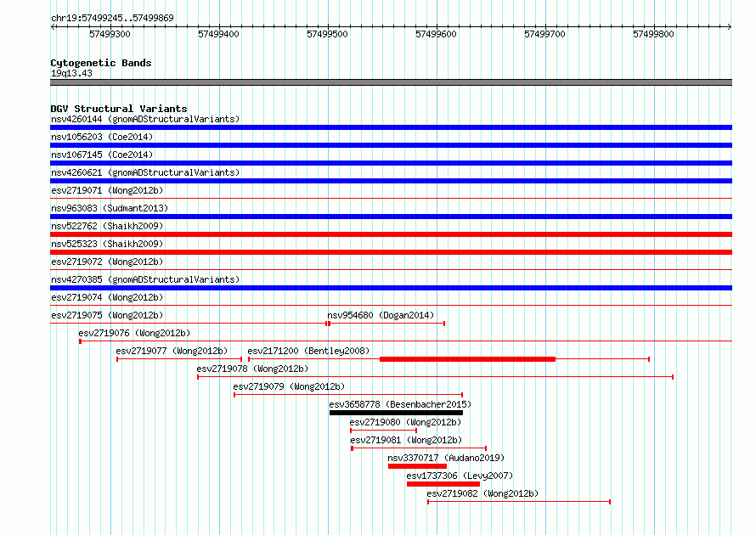Select esv2719082 (Wong2012b) label
The image size is (756, 535).
coord(482,493)
